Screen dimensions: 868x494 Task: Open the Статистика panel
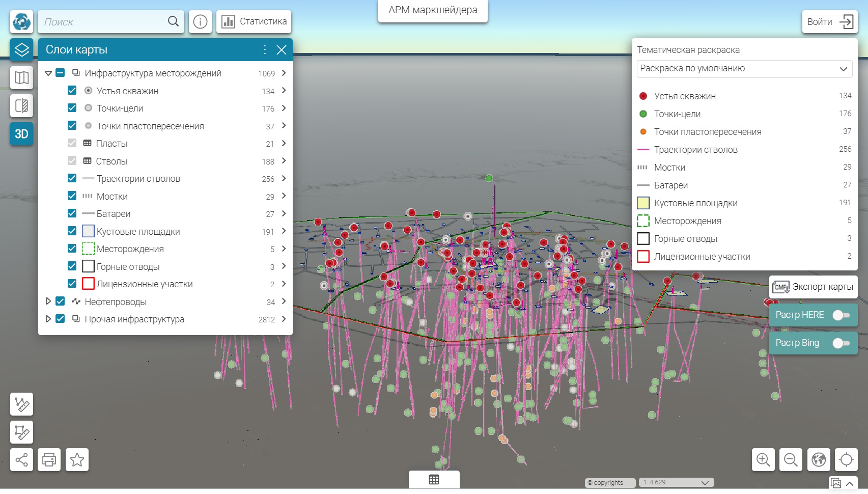pos(254,22)
